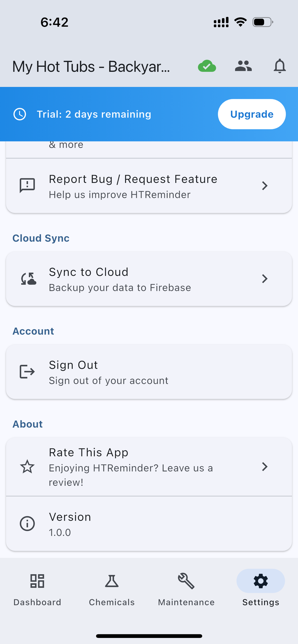Tap the My Hot Tubs title
This screenshot has height=644, width=298.
(91, 67)
